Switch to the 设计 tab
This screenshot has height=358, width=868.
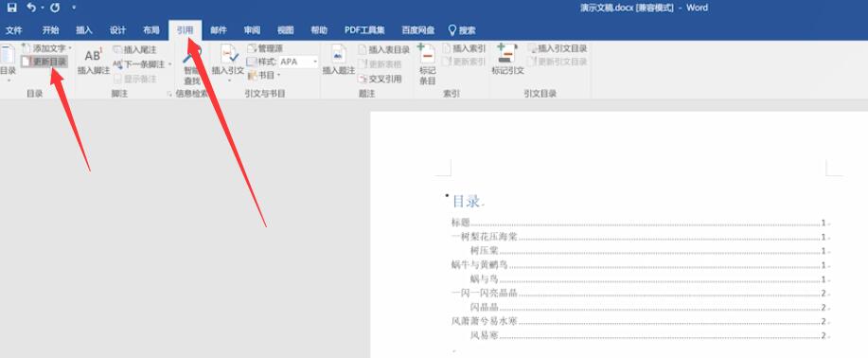(117, 30)
